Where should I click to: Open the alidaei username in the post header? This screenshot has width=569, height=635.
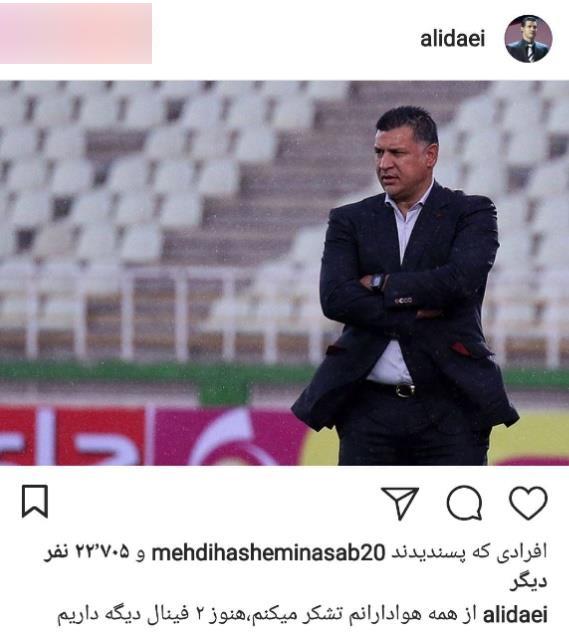click(x=452, y=39)
